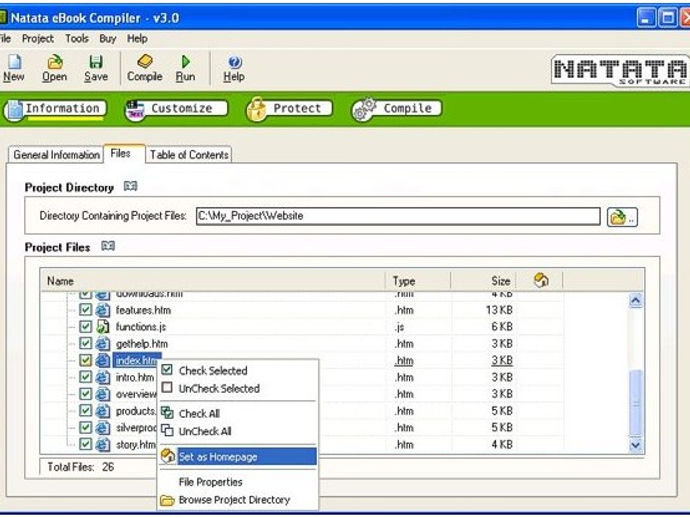Toggle the story.htm checkbox
690x518 pixels.
tap(85, 444)
